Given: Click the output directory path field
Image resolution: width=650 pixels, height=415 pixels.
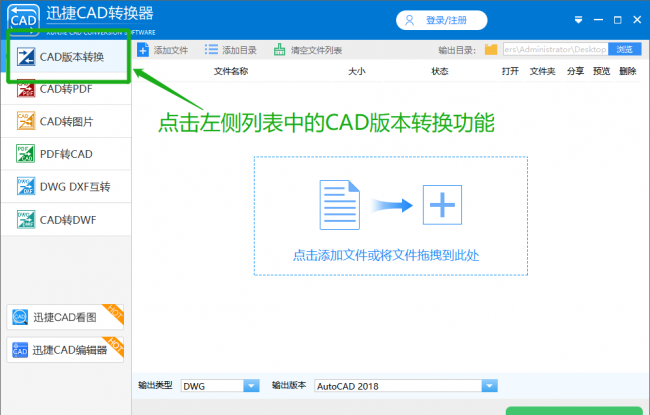Looking at the screenshot, I should tap(555, 49).
